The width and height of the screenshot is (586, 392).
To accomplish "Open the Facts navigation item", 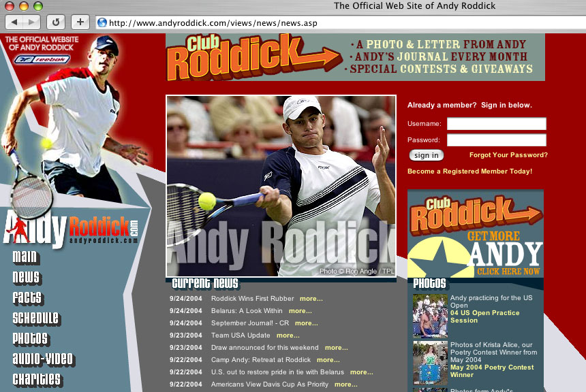I will [28, 297].
